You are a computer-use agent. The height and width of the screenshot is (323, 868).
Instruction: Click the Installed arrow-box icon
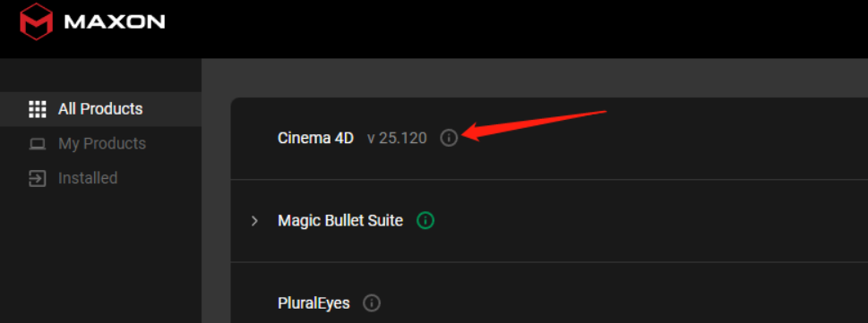(37, 179)
